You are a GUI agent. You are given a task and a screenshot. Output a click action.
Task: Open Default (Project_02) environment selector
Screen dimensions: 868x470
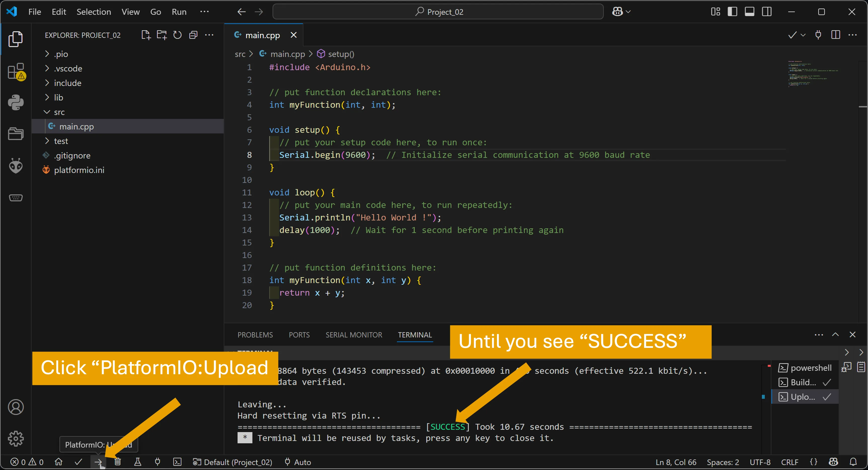[x=232, y=462]
